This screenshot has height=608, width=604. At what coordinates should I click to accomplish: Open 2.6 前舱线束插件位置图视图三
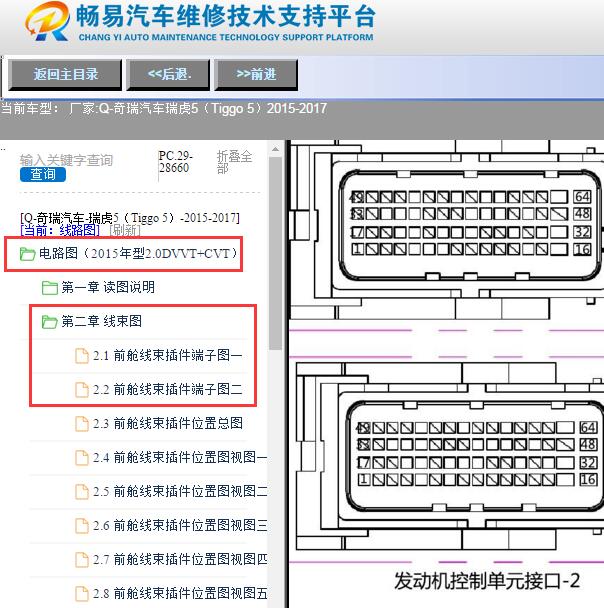pyautogui.click(x=180, y=526)
